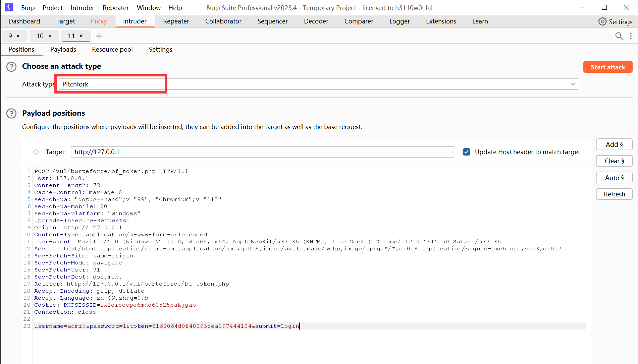Click the search magnifier icon

tap(619, 36)
